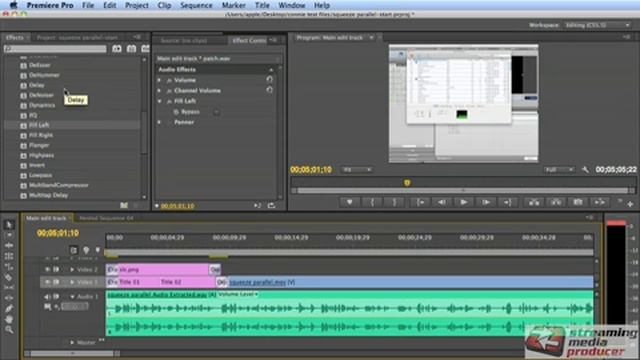Select the Ripple Edit tool in the tools panel
This screenshot has width=640, height=360.
point(9,246)
